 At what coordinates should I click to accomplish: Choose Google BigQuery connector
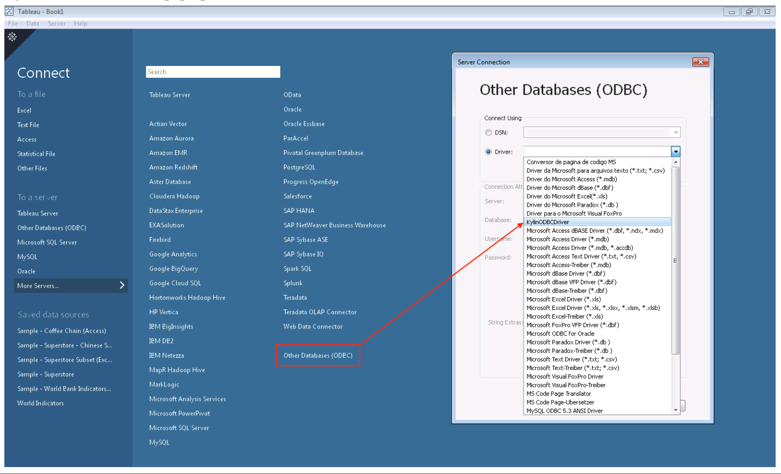tap(174, 268)
